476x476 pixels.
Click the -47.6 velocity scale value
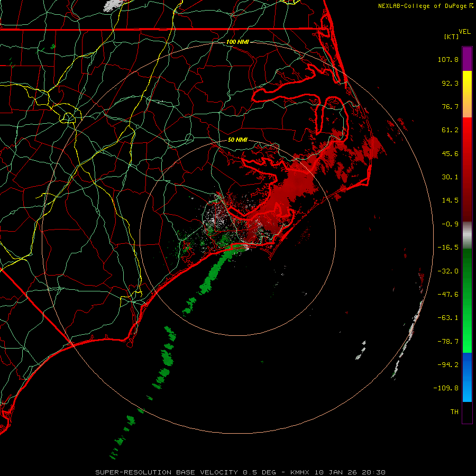(x=448, y=295)
